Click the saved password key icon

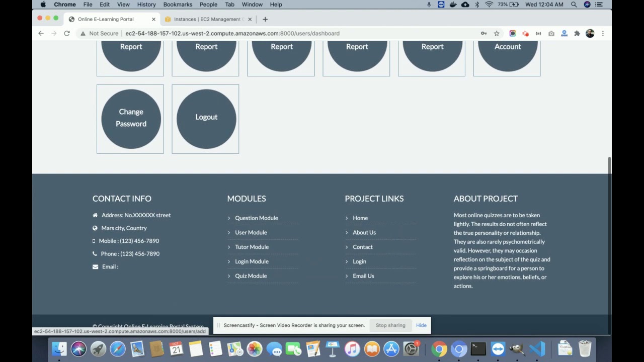[x=484, y=33]
